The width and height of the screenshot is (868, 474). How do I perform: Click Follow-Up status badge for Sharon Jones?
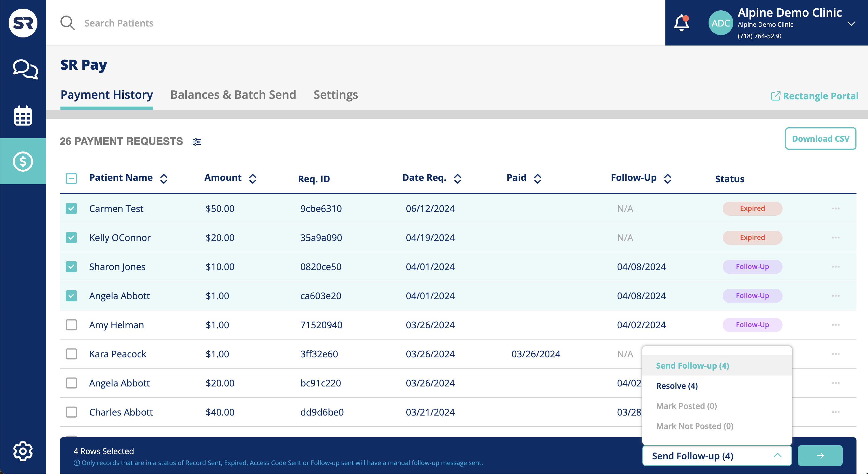(x=752, y=267)
